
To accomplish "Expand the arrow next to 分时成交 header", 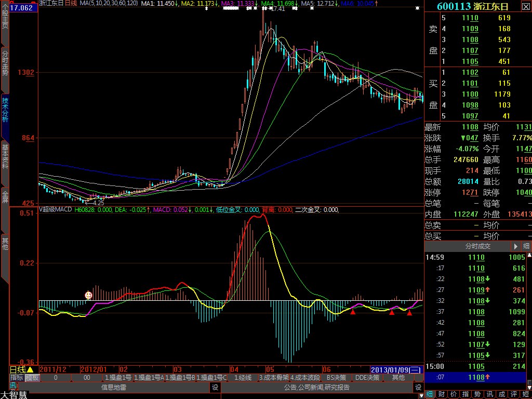I will (516, 246).
